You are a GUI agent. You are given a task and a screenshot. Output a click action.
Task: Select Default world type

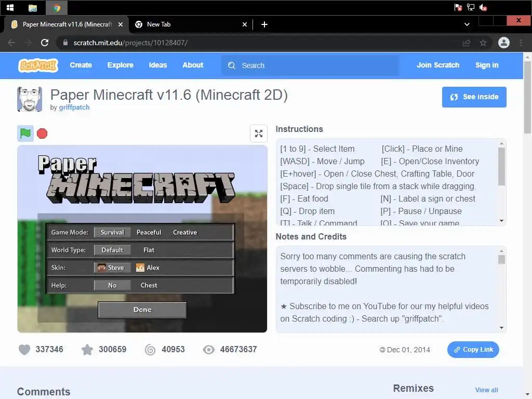112,250
